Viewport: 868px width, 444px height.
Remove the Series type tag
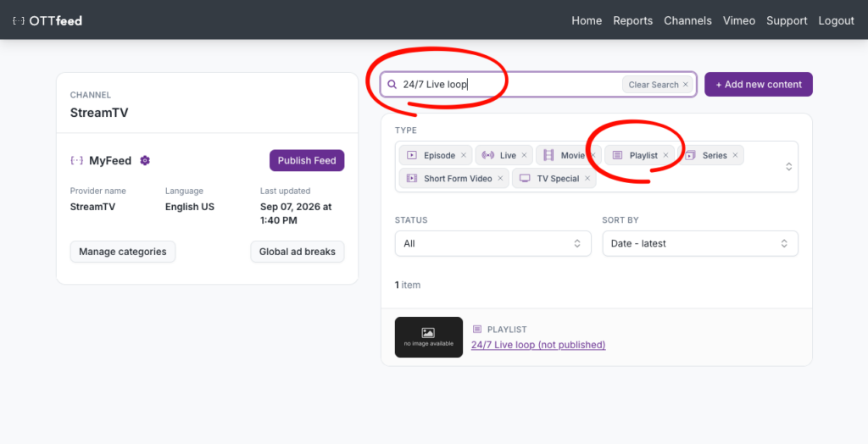click(735, 156)
